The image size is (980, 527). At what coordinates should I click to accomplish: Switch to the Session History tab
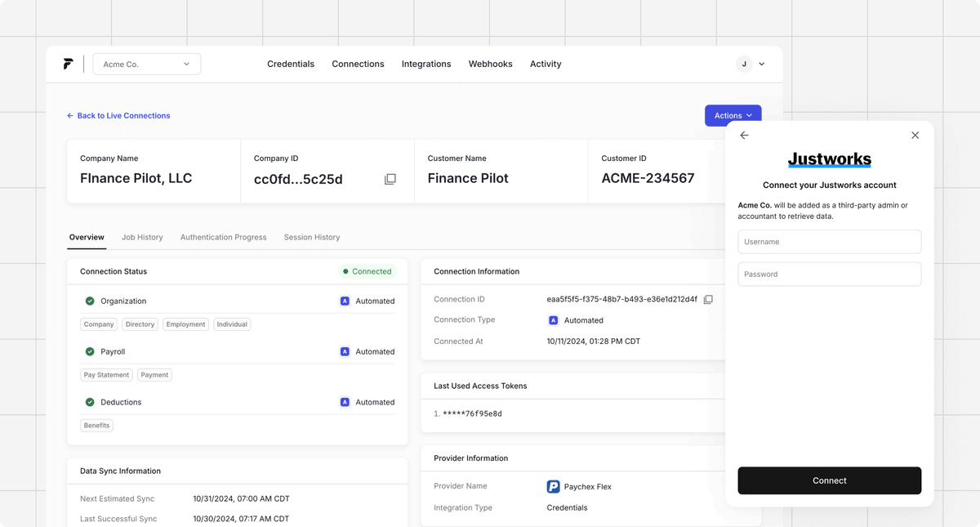tap(312, 237)
